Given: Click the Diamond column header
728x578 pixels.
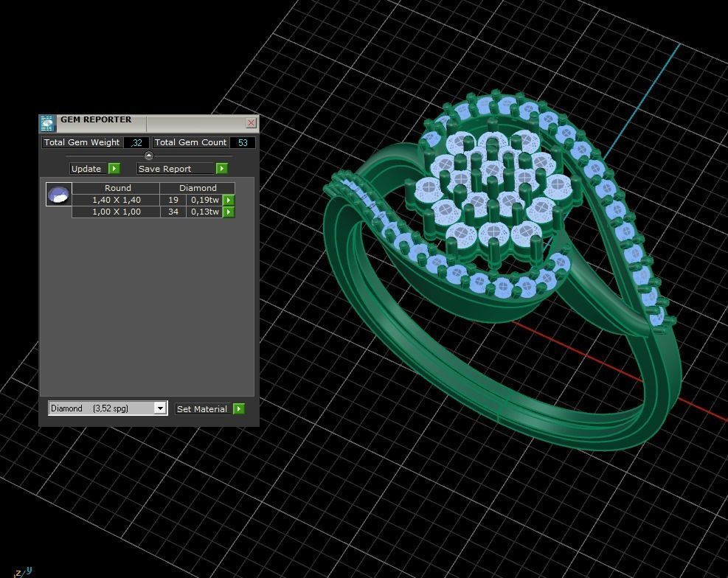Looking at the screenshot, I should point(198,188).
